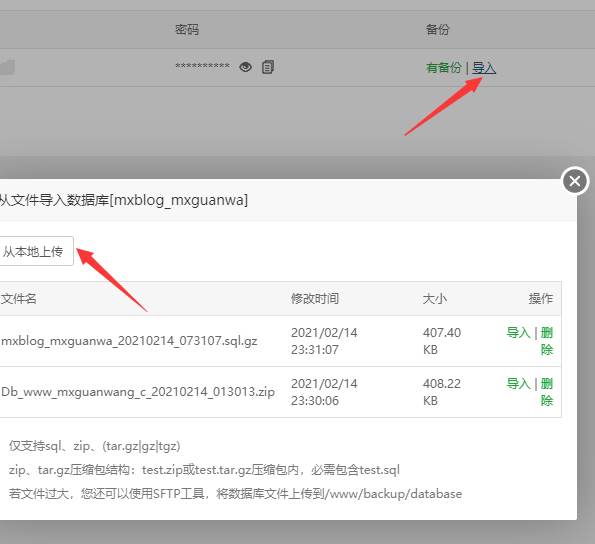Screen dimensions: 595x544
Task: Open the 有备份 backup link
Action: pyautogui.click(x=444, y=68)
